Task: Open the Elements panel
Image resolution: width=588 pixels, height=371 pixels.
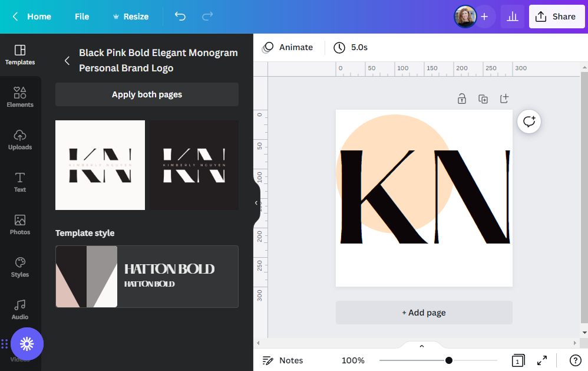Action: 20,96
